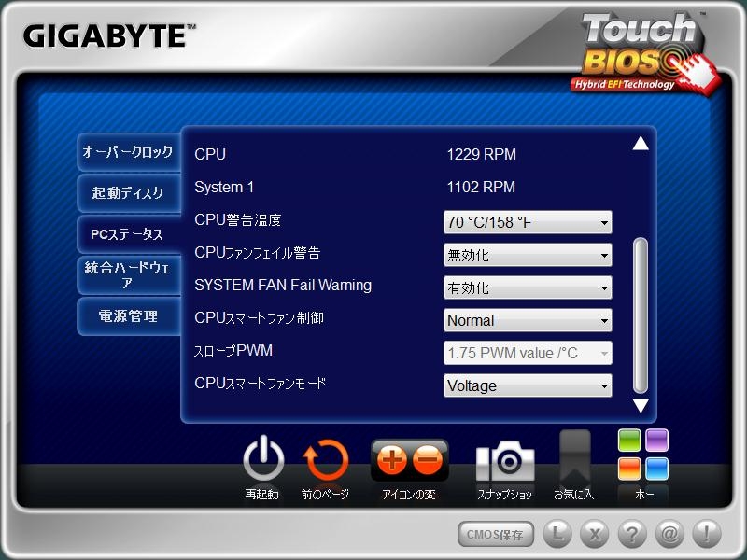This screenshot has height=560, width=747.
Task: Click the round @ button
Action: (669, 533)
